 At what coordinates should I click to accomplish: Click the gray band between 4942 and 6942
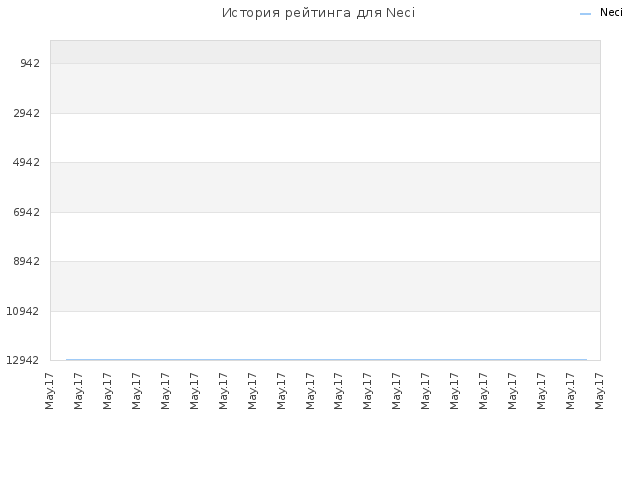click(325, 187)
